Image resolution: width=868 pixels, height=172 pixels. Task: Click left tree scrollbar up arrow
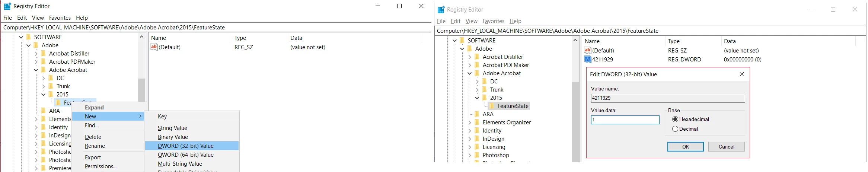click(141, 37)
